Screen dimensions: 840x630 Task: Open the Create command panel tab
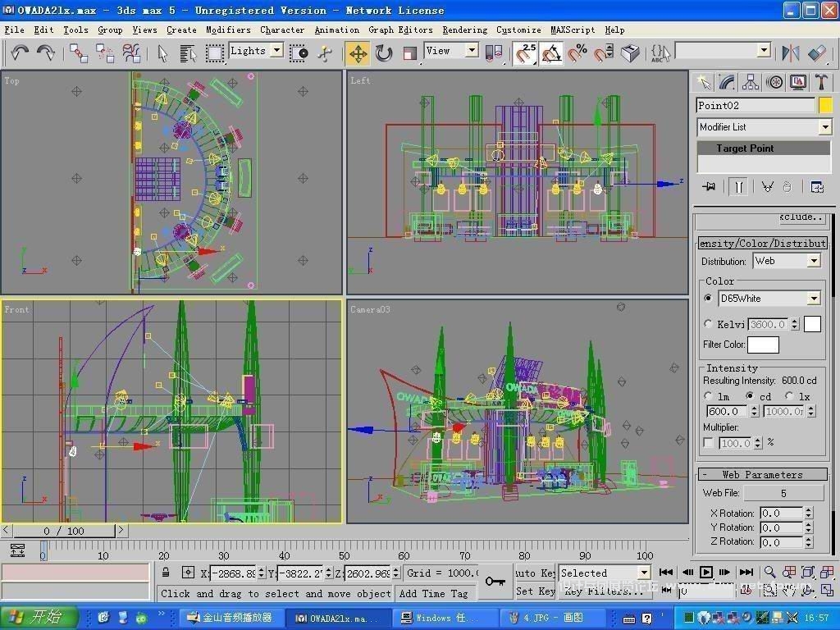pyautogui.click(x=703, y=82)
